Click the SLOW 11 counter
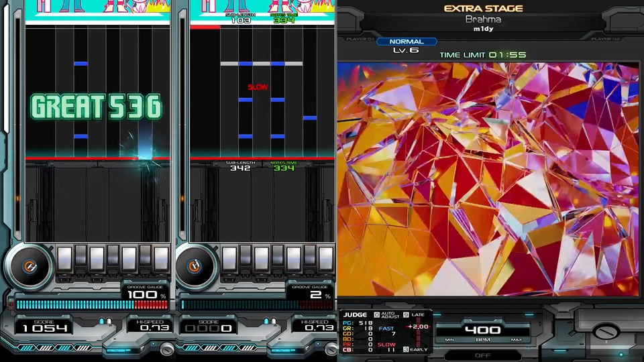The width and height of the screenshot is (644, 362). coord(387,347)
